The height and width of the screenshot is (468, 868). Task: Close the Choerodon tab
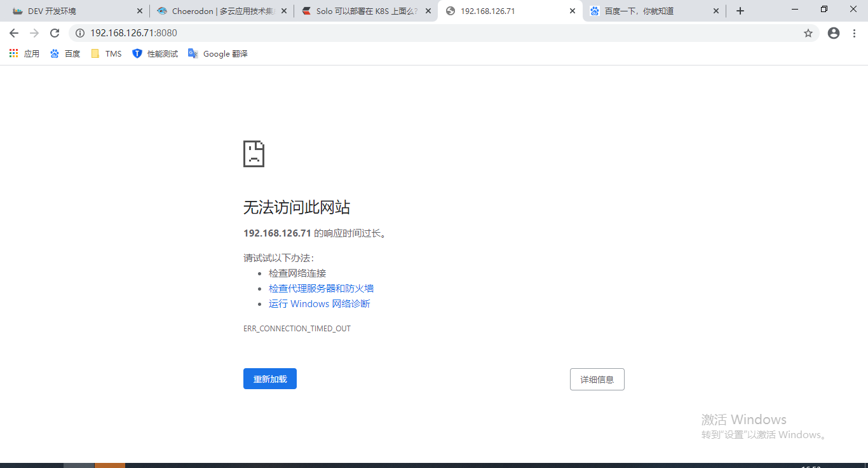[283, 11]
